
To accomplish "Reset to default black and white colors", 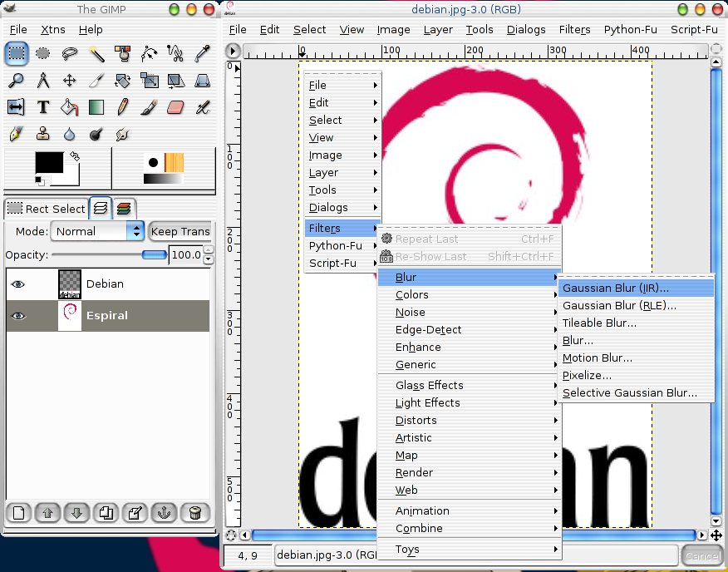I will coord(39,180).
